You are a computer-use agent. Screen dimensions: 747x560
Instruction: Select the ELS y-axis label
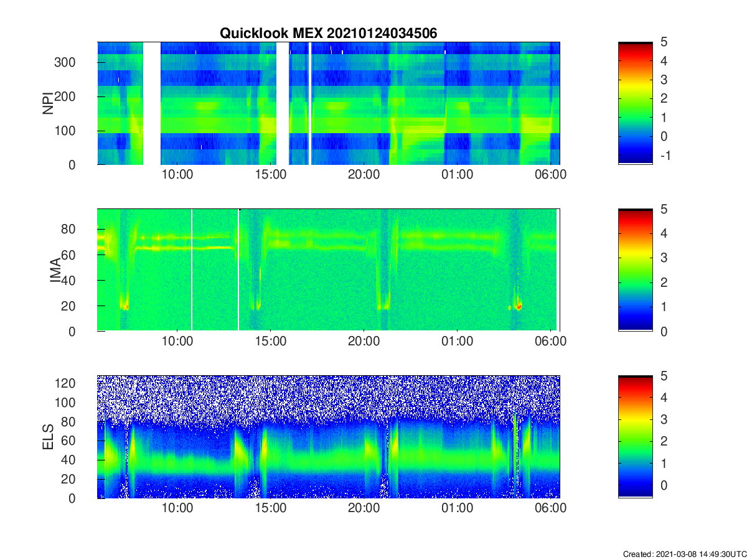coord(47,437)
